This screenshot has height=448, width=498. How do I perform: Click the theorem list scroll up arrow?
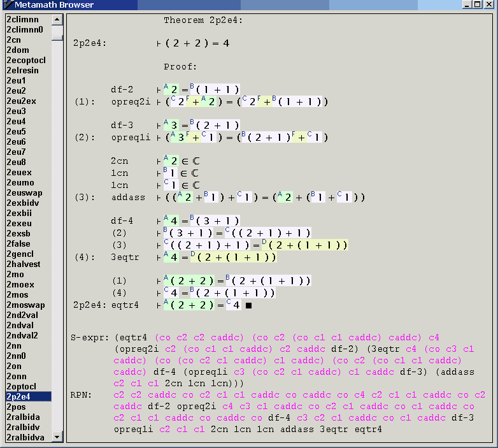(57, 20)
